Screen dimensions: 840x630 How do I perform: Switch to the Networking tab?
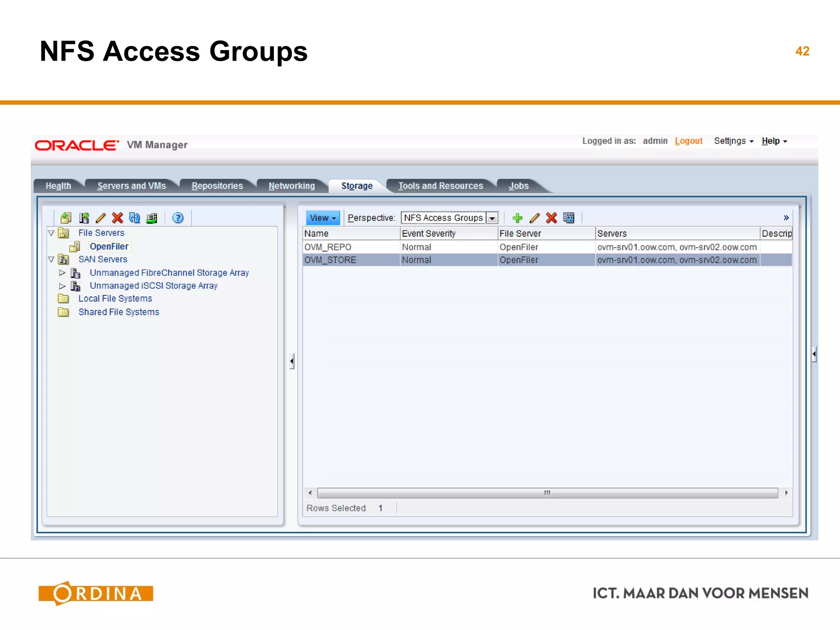[292, 186]
